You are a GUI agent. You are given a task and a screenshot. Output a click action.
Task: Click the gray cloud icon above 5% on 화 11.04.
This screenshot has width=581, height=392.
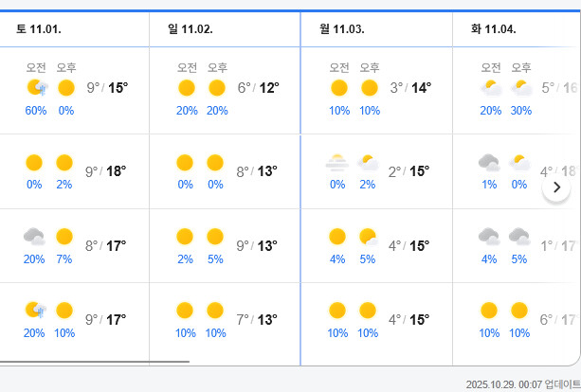coord(519,237)
